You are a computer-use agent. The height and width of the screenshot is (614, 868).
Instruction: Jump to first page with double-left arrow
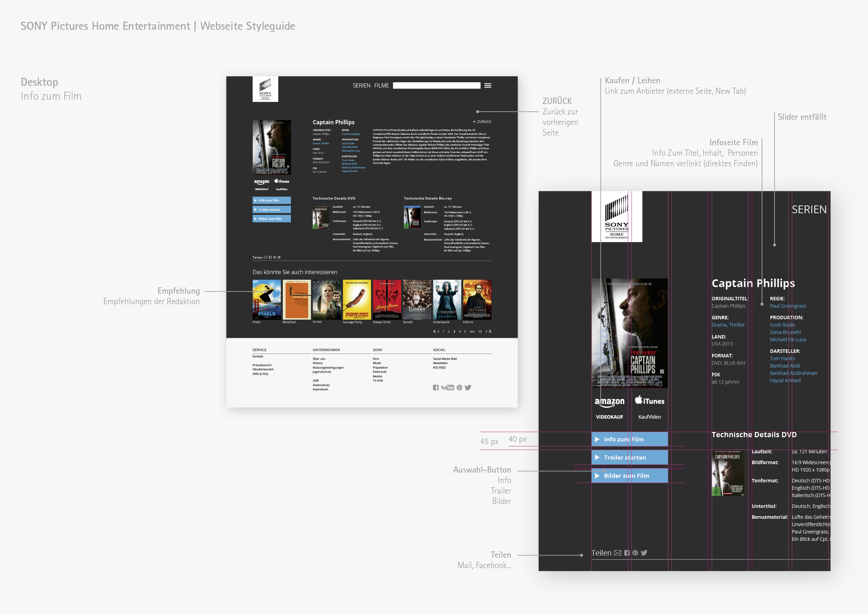pyautogui.click(x=434, y=332)
